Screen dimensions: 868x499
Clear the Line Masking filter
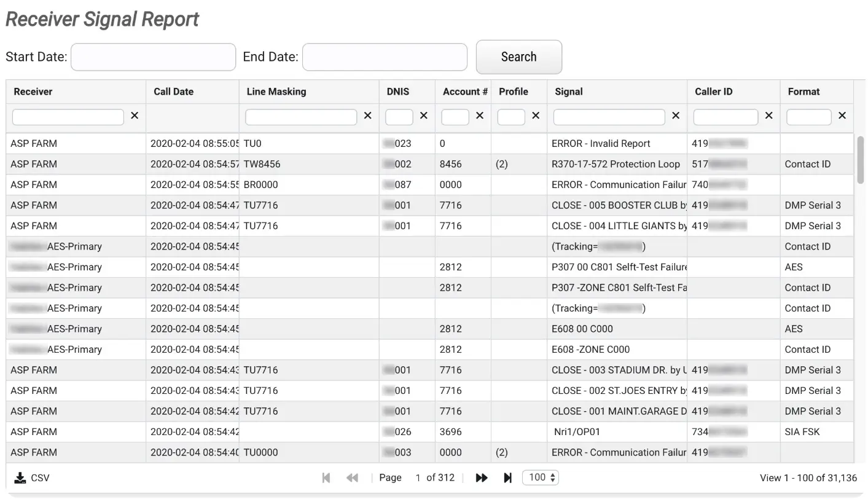367,116
